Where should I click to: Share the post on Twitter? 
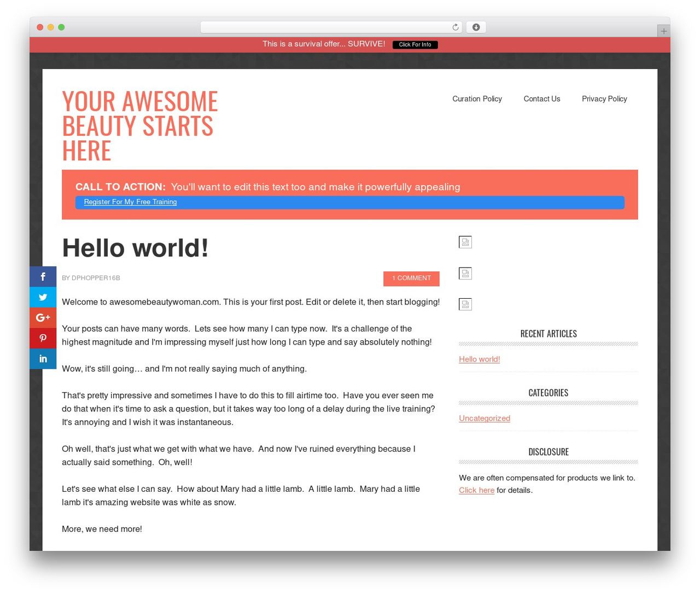(x=43, y=297)
